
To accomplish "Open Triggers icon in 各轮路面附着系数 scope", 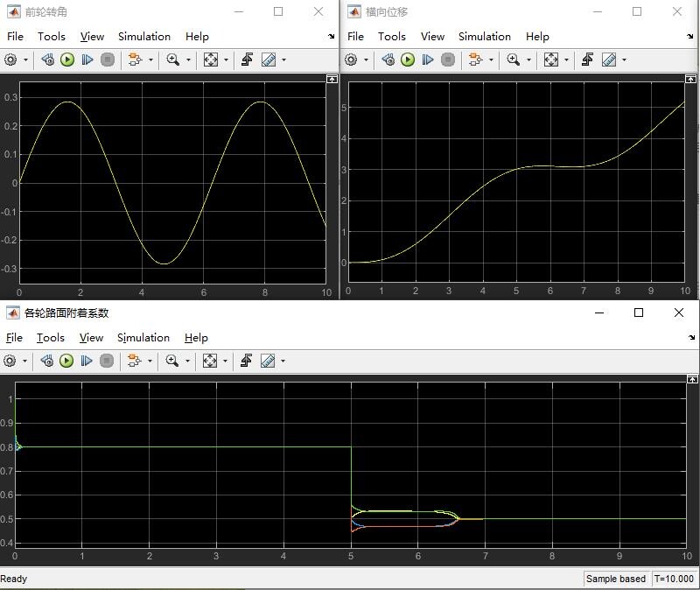I will (246, 361).
